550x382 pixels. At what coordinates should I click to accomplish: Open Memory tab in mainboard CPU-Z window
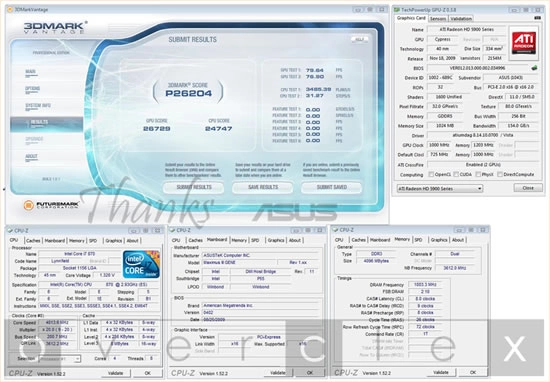click(239, 240)
